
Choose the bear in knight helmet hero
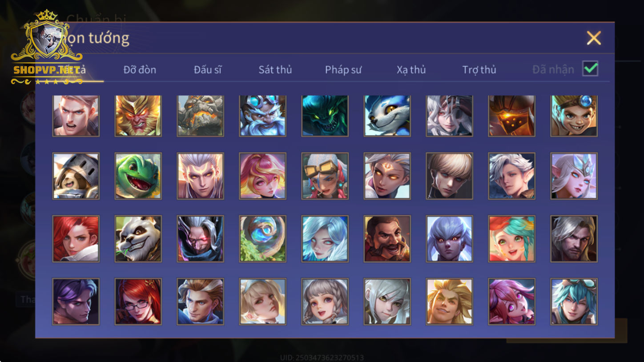tap(76, 176)
